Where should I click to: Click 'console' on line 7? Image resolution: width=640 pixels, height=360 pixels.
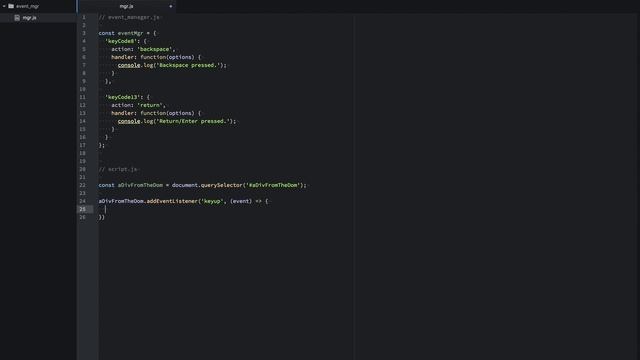coord(129,65)
